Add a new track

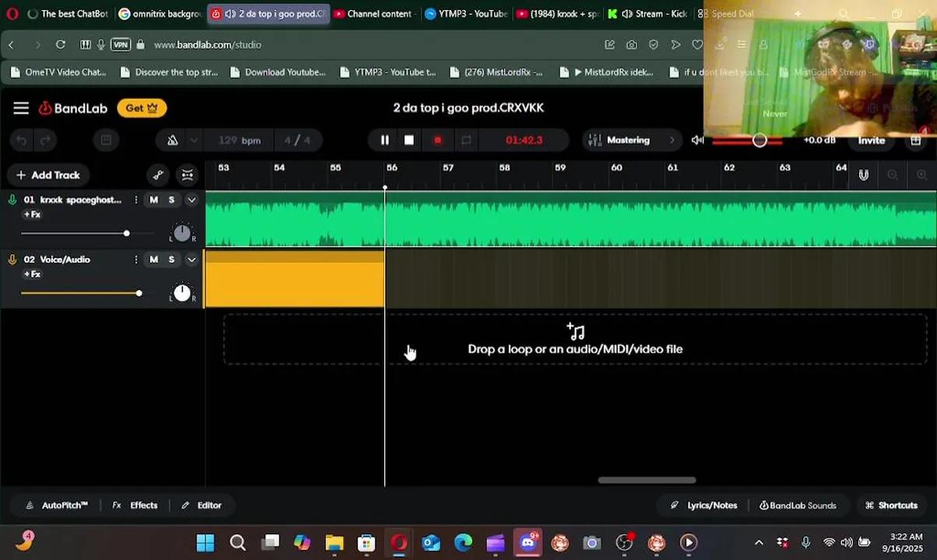(x=48, y=175)
